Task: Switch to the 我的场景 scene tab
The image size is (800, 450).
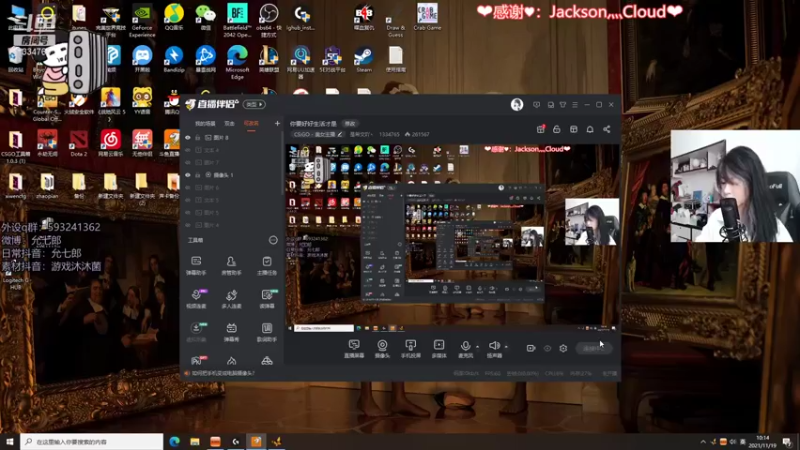Action: [205, 123]
